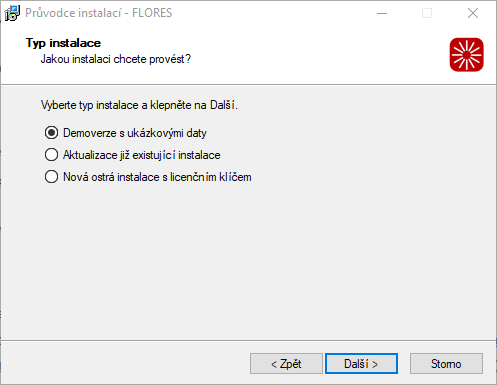The width and height of the screenshot is (497, 385).
Task: Continue with the Další button
Action: point(361,364)
